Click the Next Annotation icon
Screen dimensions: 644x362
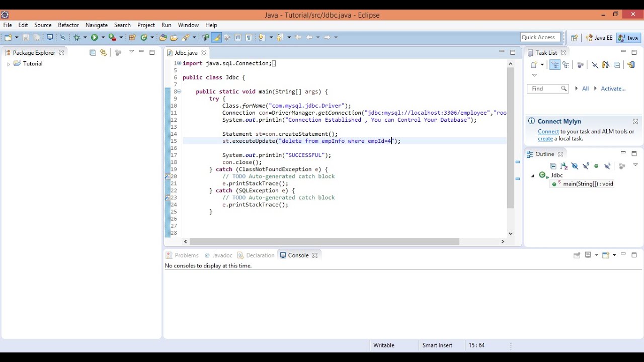point(262,37)
